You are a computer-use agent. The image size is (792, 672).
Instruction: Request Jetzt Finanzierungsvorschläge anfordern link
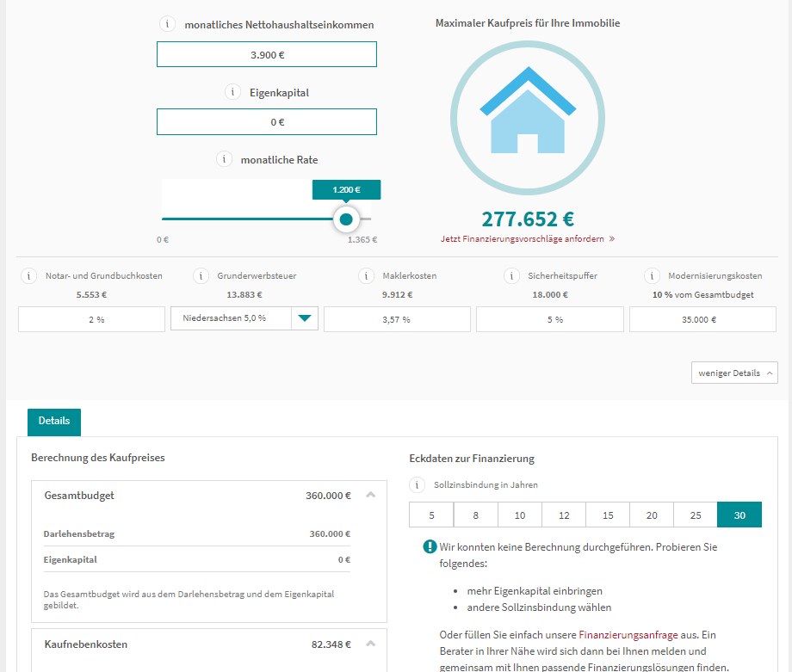point(528,239)
